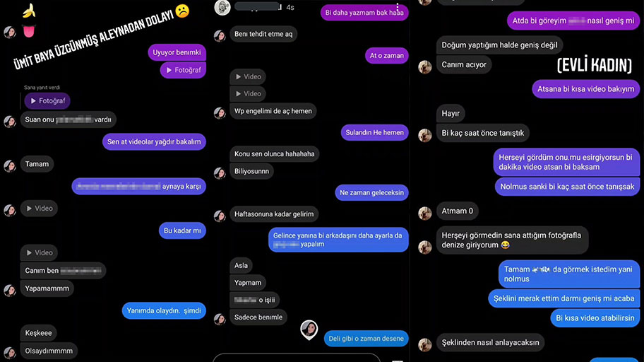644x362 pixels.
Task: Open the three-dot options menu in chat header
Action: (398, 6)
